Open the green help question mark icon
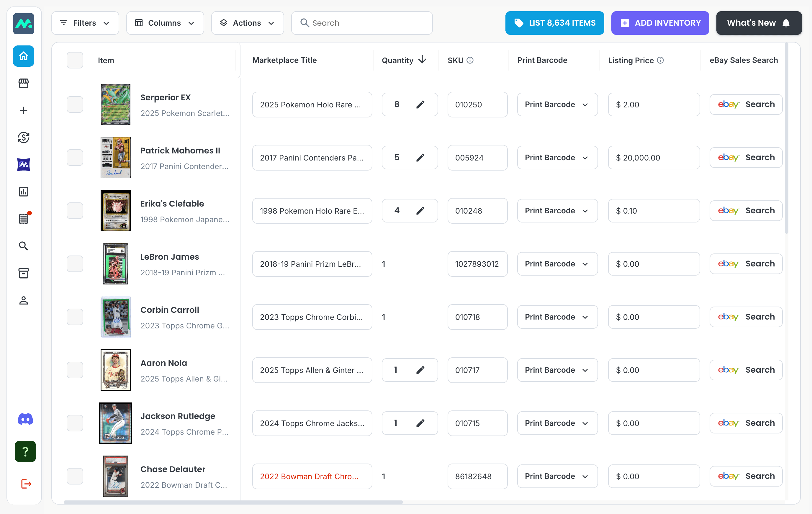 click(25, 451)
